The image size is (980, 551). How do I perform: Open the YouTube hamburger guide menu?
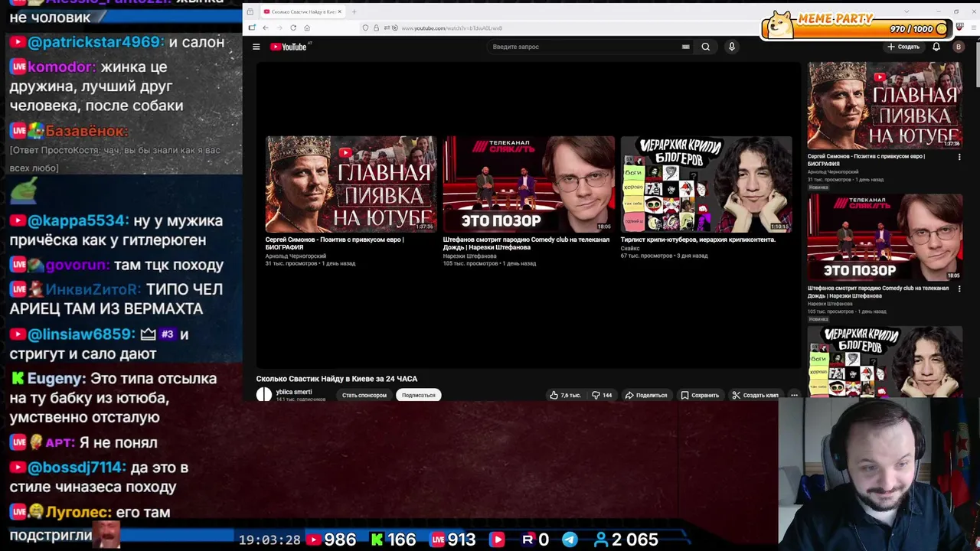coord(256,47)
